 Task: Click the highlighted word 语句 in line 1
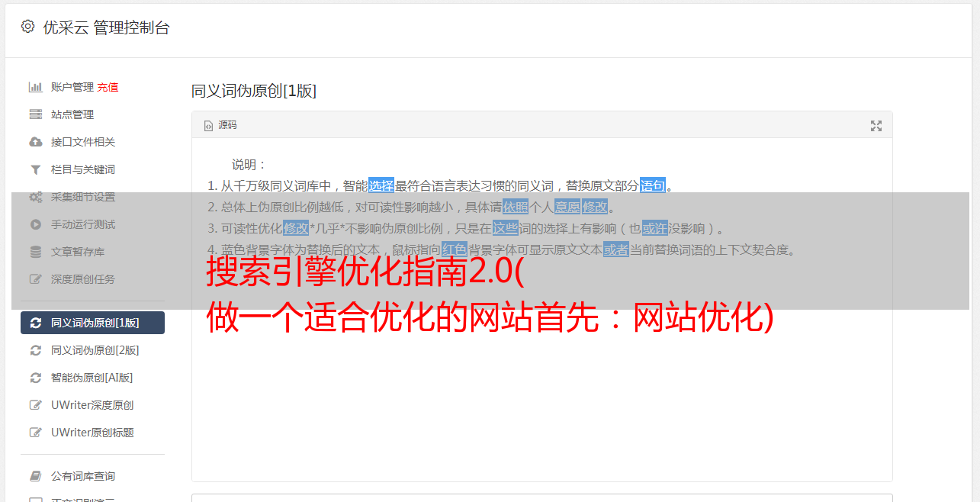[653, 185]
